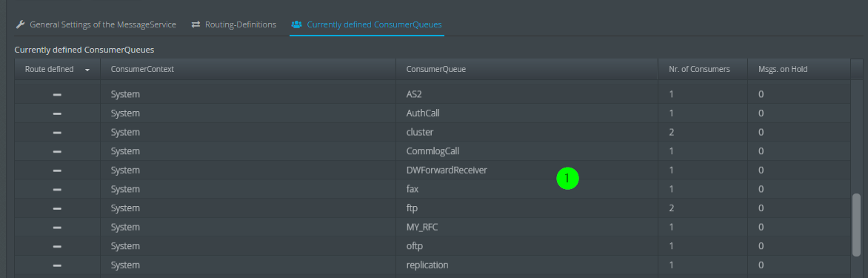Select the AuthCall queue row

(433, 113)
